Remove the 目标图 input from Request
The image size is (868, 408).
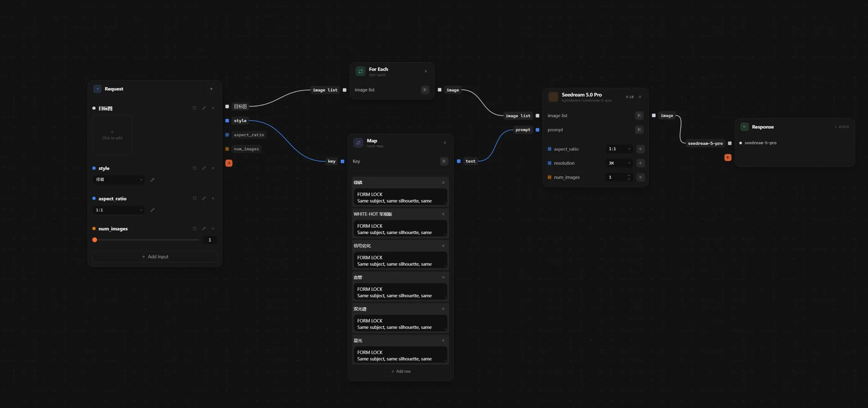(x=213, y=108)
